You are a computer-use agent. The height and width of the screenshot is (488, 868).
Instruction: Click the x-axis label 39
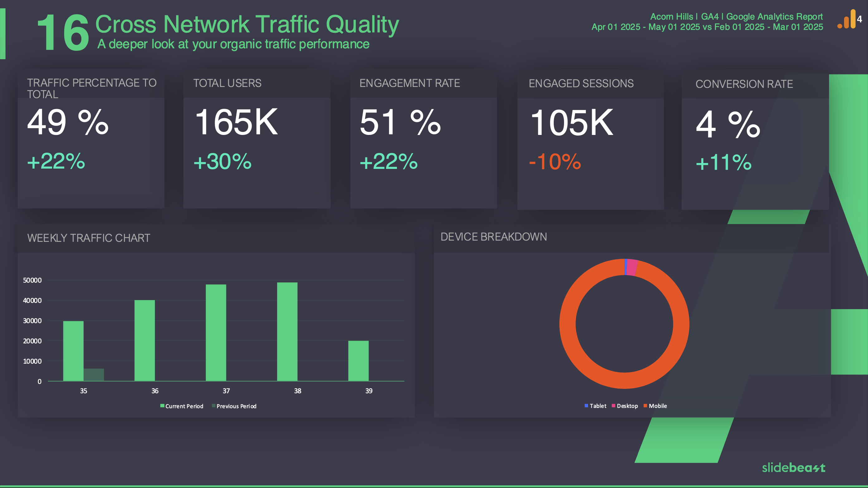[369, 391]
